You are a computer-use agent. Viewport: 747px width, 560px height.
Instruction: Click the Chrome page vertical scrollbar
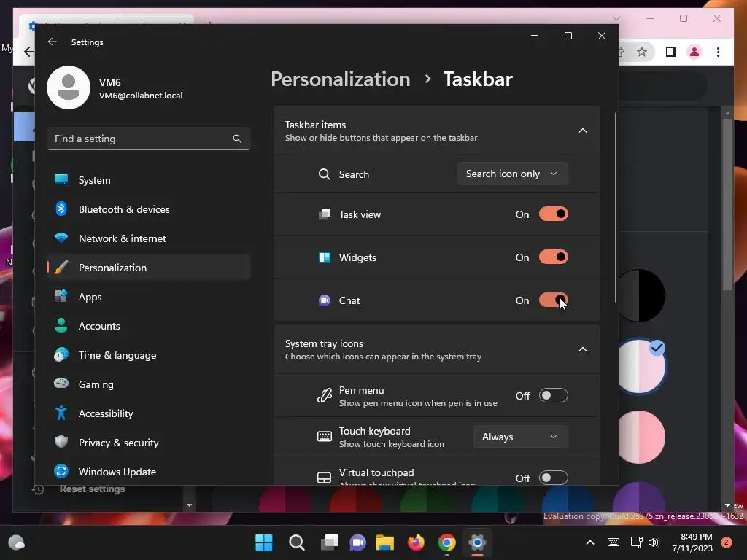coord(727,205)
